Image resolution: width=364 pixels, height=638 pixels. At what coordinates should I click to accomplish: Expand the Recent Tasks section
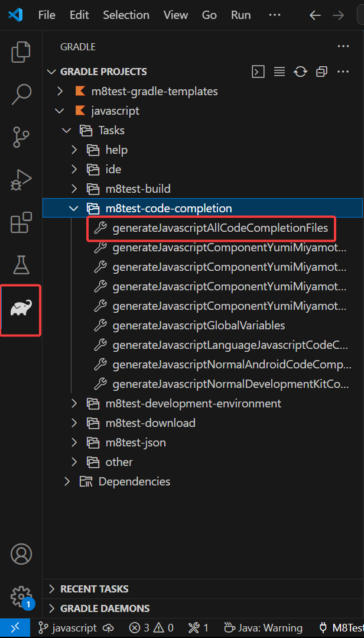(95, 589)
